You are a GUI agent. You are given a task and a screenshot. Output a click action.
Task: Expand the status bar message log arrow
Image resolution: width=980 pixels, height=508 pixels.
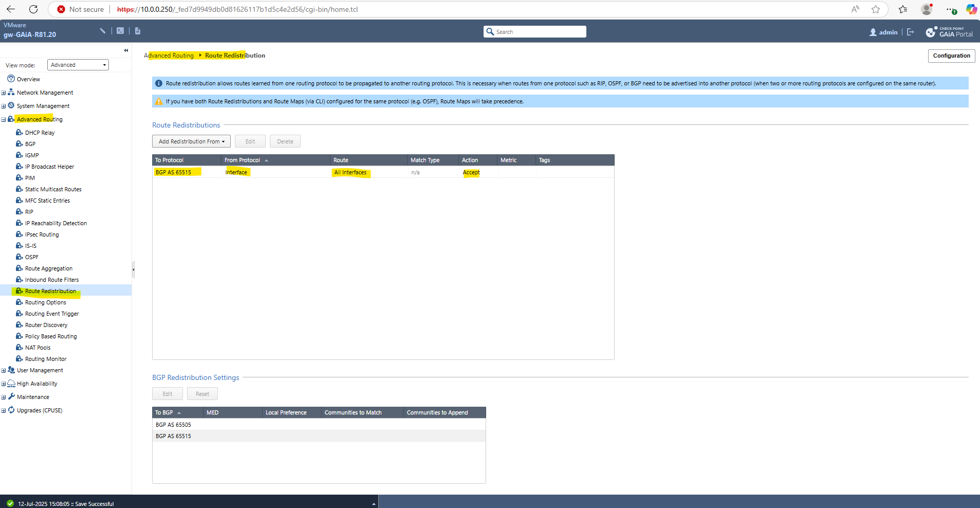tap(374, 504)
